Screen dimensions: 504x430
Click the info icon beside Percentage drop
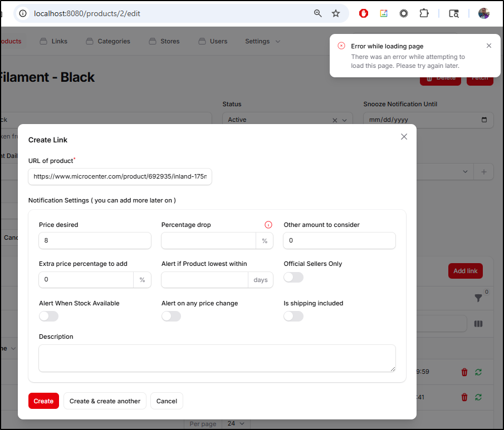pos(268,225)
